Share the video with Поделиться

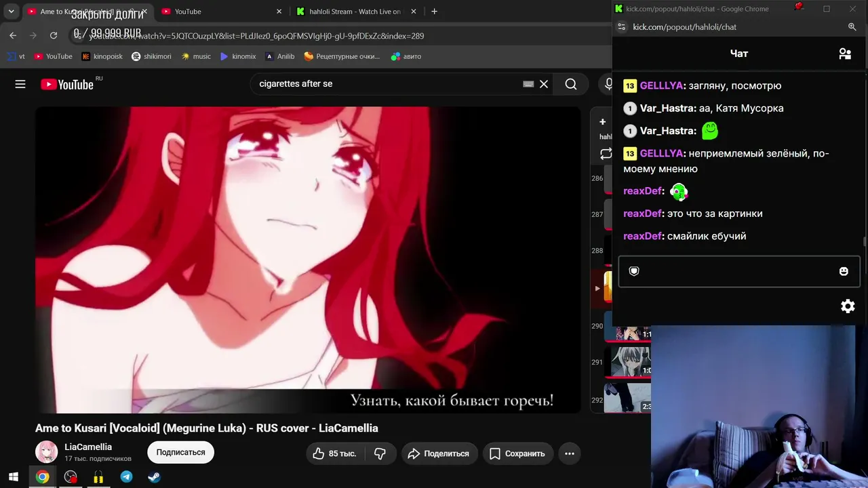click(439, 453)
